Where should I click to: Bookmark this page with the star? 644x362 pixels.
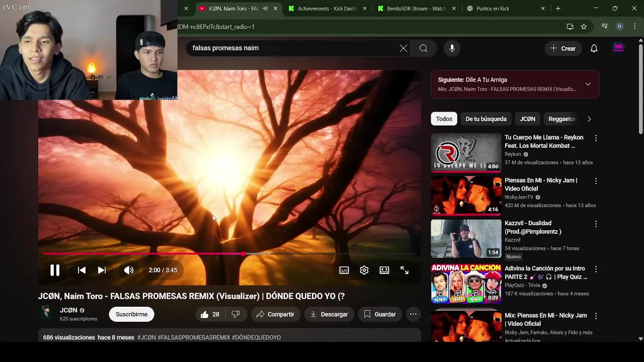pos(584,27)
